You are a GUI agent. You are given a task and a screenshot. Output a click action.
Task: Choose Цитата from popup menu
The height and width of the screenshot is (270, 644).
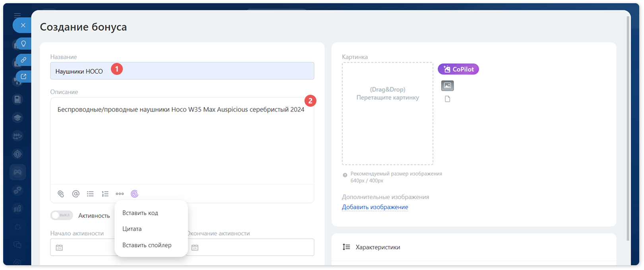(132, 229)
